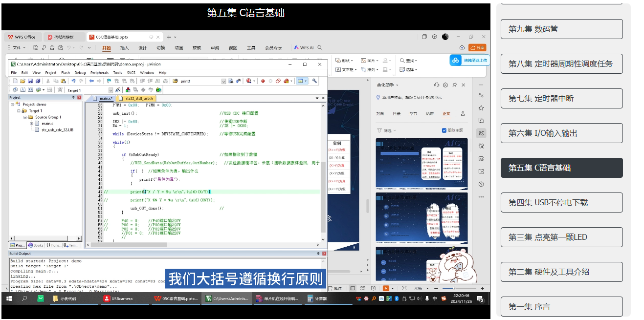Expand main.c tree node
Screen dimensions: 644x320
(31, 124)
